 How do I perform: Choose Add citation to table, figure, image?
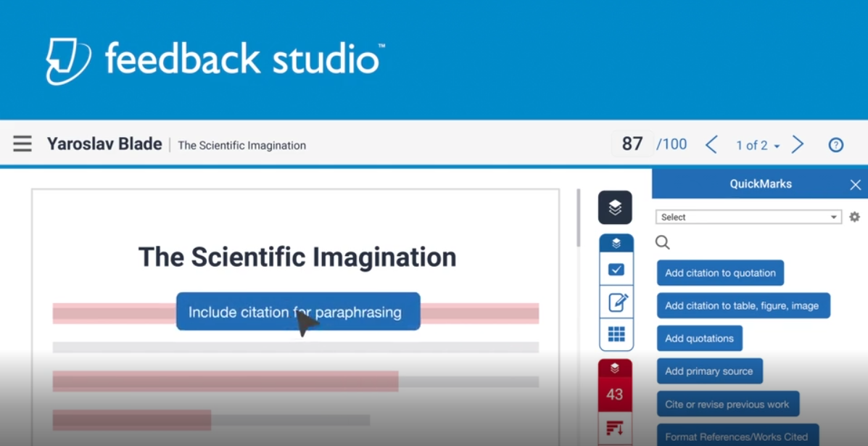[743, 305]
